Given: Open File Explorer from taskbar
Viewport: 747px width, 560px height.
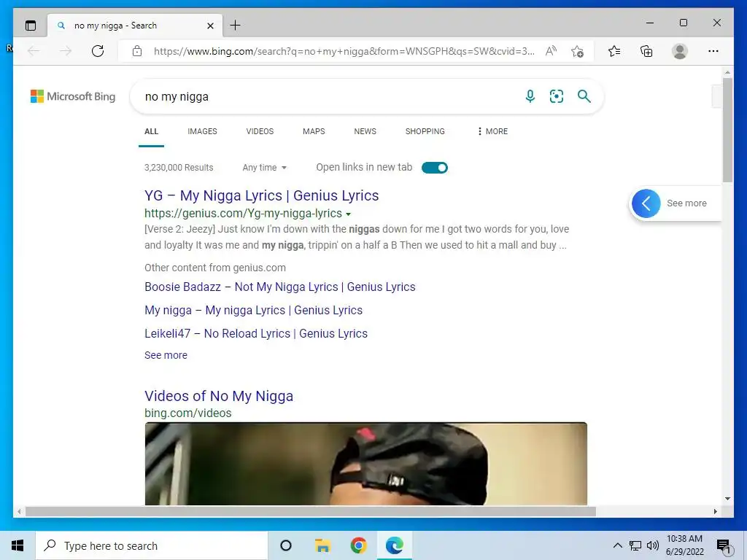Looking at the screenshot, I should pos(322,545).
